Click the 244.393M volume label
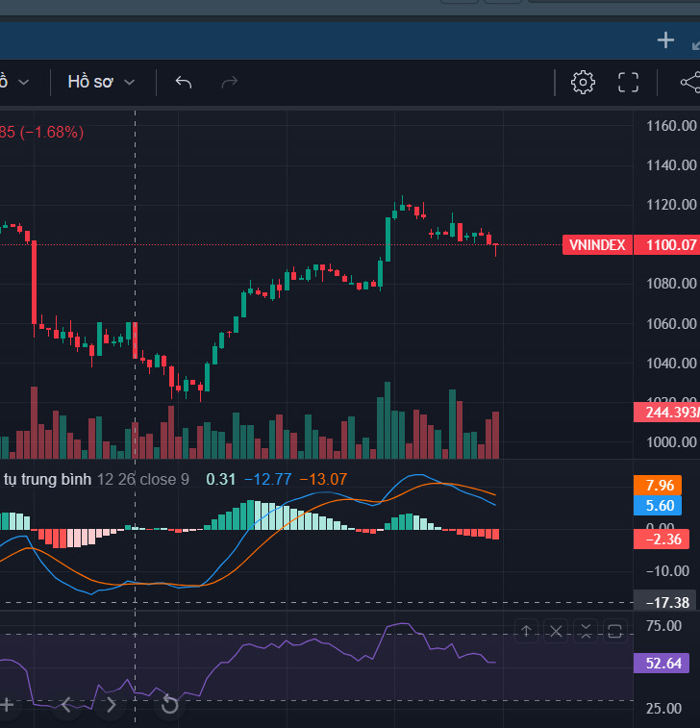The height and width of the screenshot is (728, 700). [x=666, y=413]
